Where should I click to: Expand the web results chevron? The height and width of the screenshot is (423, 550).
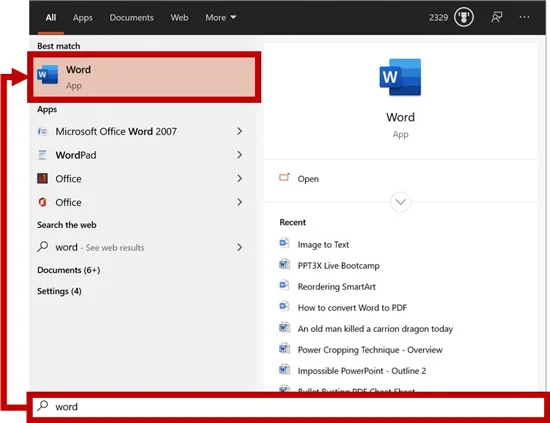[240, 247]
